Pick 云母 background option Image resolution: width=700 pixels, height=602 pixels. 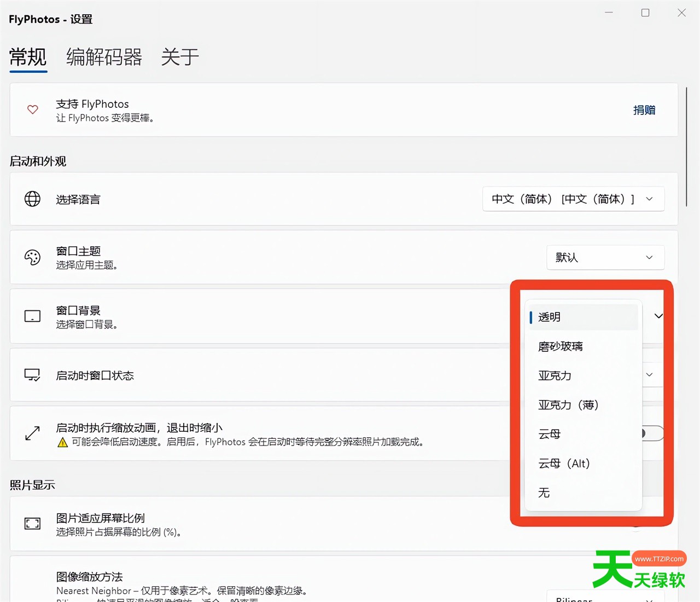[583, 434]
